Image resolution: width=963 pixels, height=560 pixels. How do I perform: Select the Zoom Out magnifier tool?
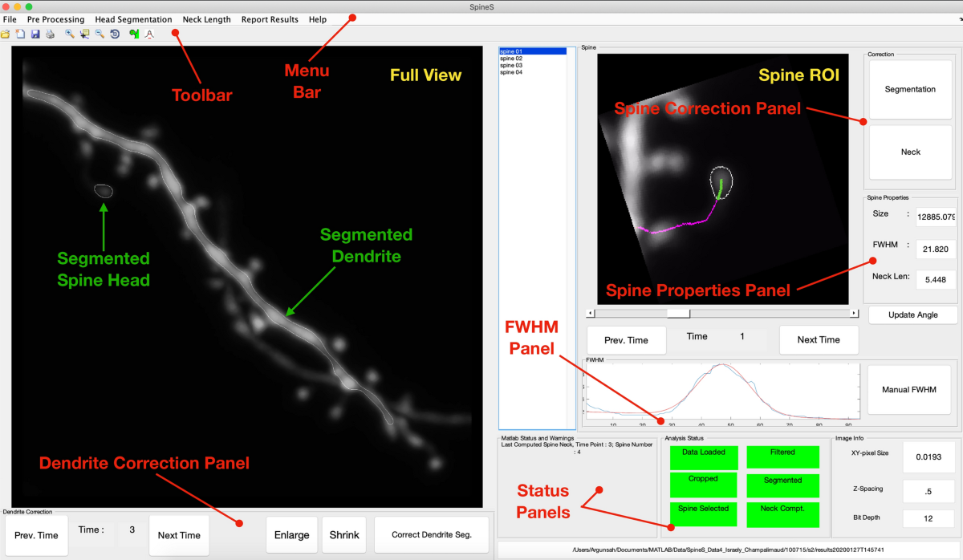tap(100, 34)
